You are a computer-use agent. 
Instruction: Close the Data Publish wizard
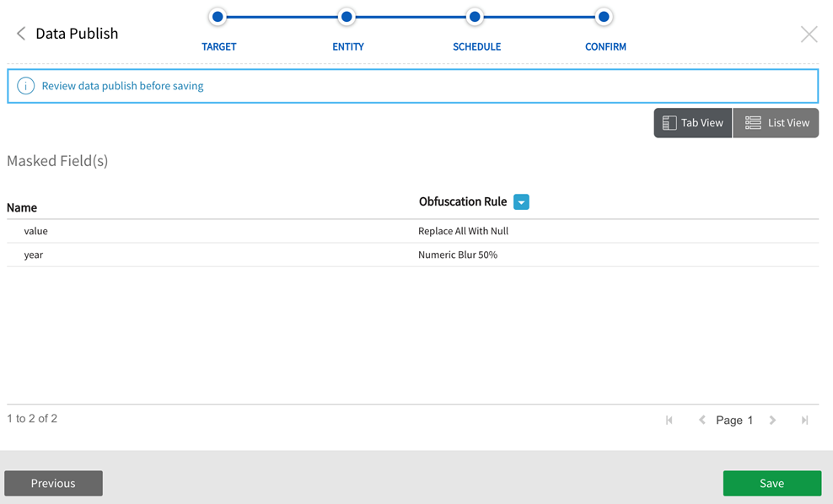(809, 35)
